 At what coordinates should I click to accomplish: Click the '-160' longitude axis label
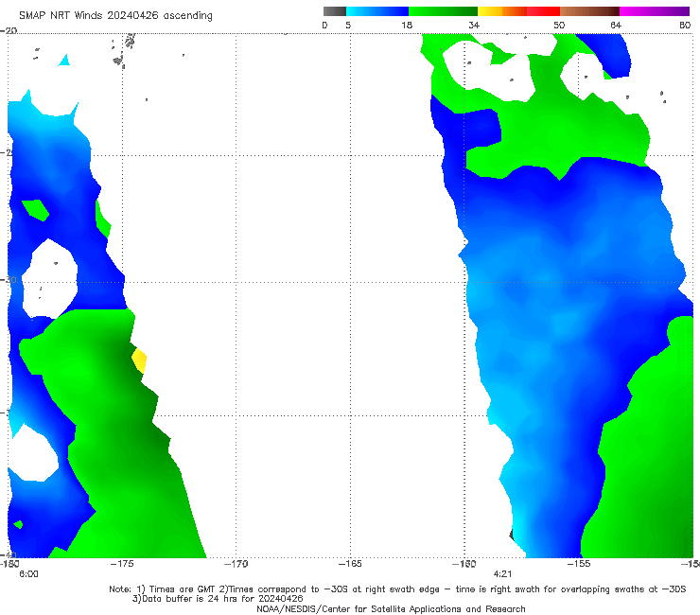coord(464,564)
